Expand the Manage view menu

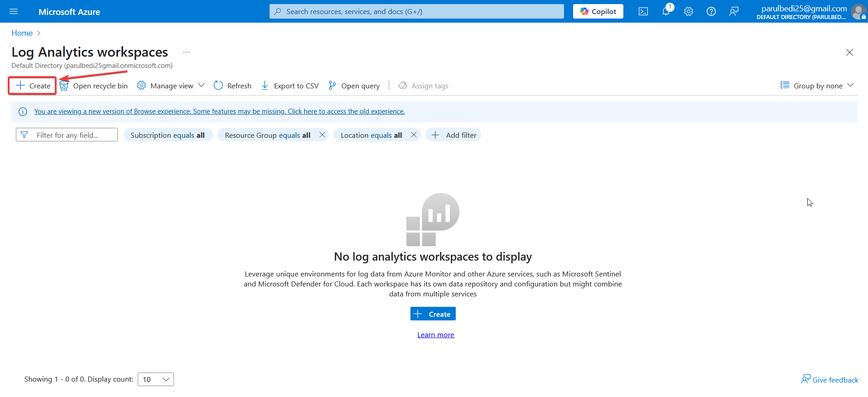coord(171,86)
